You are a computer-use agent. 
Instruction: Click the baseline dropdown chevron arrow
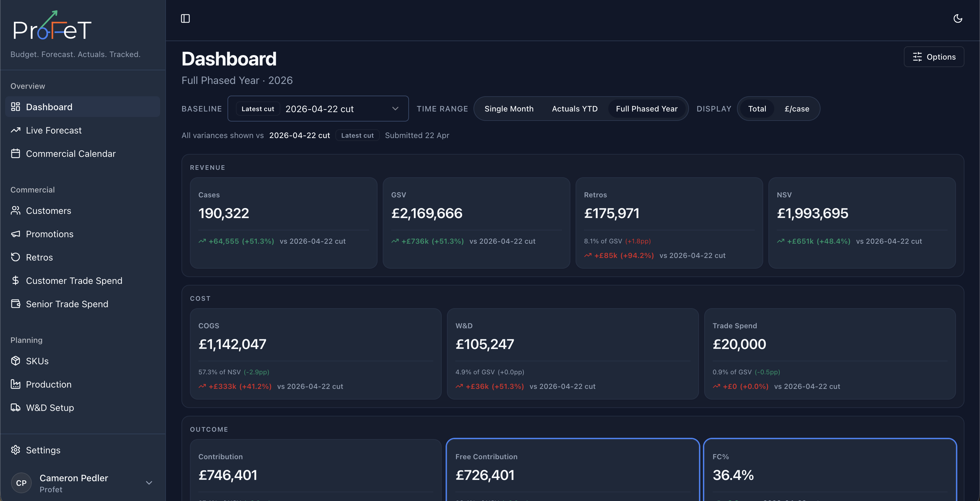click(395, 109)
